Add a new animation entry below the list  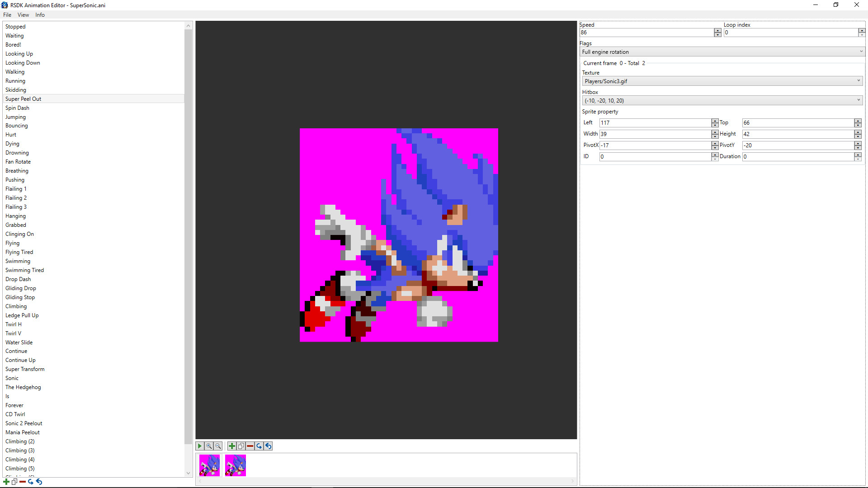[6, 482]
